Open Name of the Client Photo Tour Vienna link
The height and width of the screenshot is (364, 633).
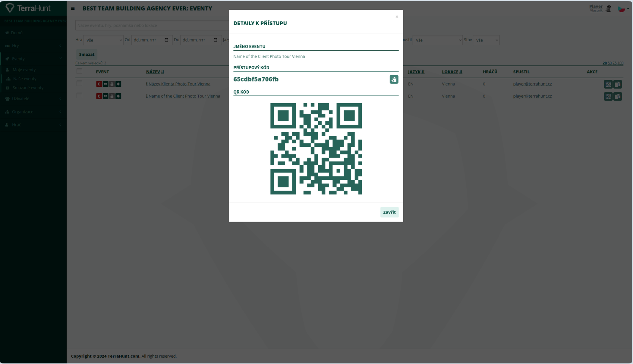(184, 96)
